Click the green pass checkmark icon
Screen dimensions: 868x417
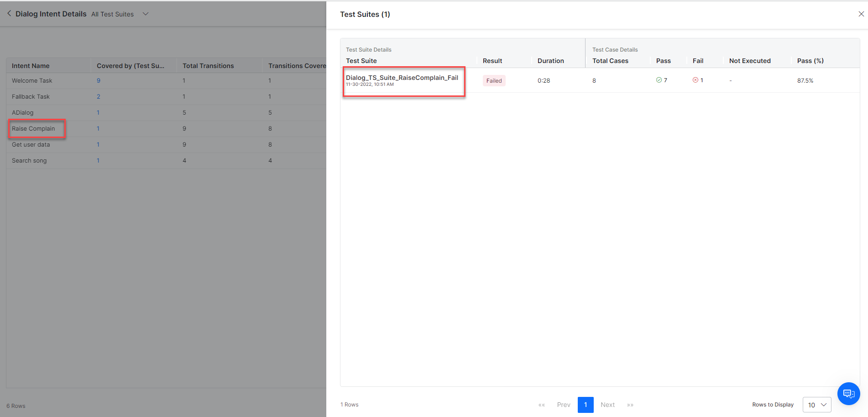click(x=659, y=80)
